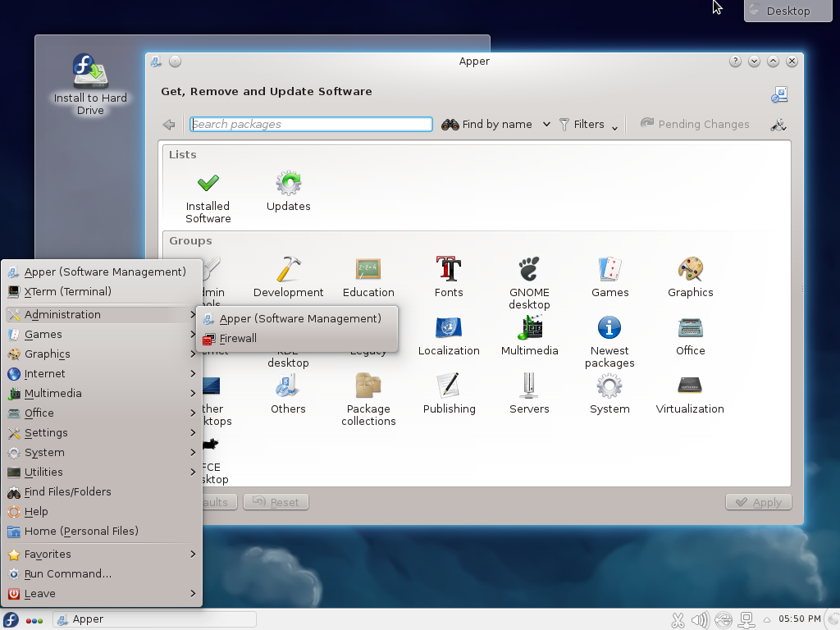Click the Find by name button

pyautogui.click(x=486, y=125)
